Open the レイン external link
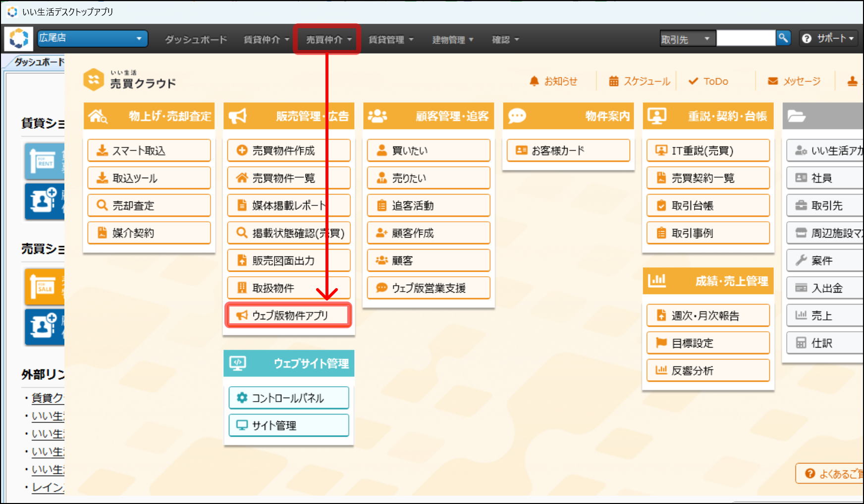Screen dimensions: 864x504 coord(48,487)
